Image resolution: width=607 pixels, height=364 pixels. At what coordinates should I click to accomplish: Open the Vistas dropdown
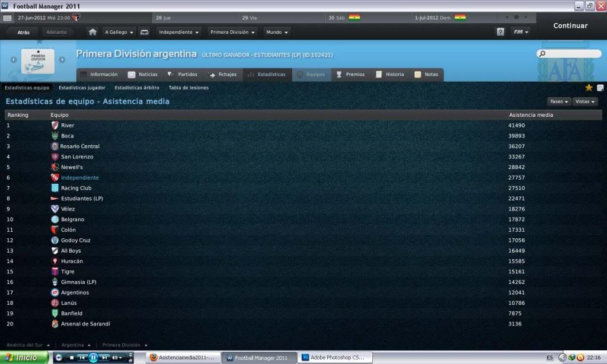click(584, 101)
